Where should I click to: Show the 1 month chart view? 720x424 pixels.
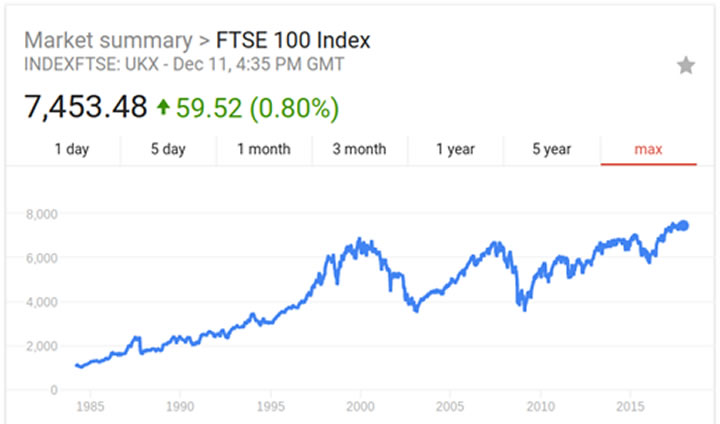(x=264, y=150)
